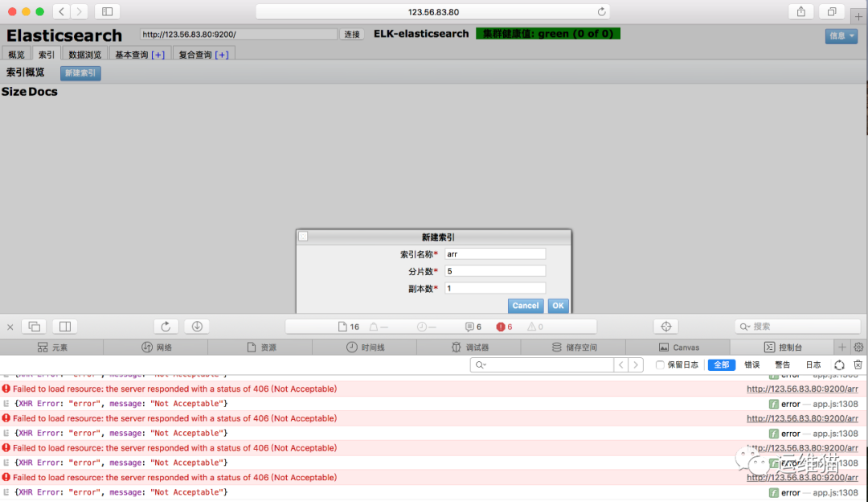This screenshot has width=868, height=502.
Task: Clear console log trash icon
Action: pos(858,364)
